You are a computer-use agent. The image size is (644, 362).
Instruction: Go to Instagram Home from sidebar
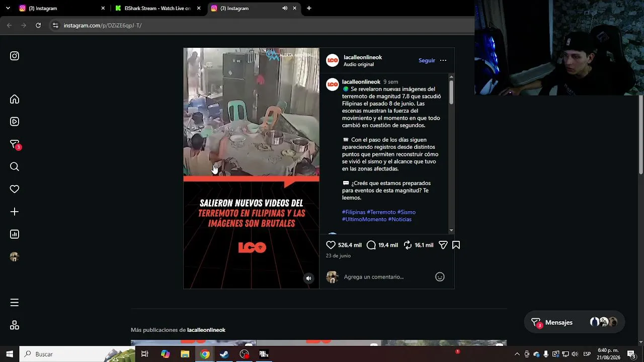point(15,99)
